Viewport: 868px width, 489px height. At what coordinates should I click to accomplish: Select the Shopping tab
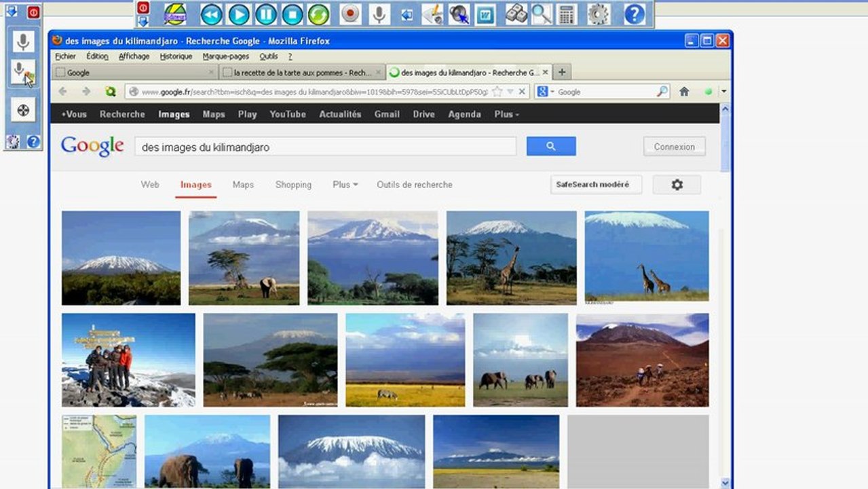point(293,185)
